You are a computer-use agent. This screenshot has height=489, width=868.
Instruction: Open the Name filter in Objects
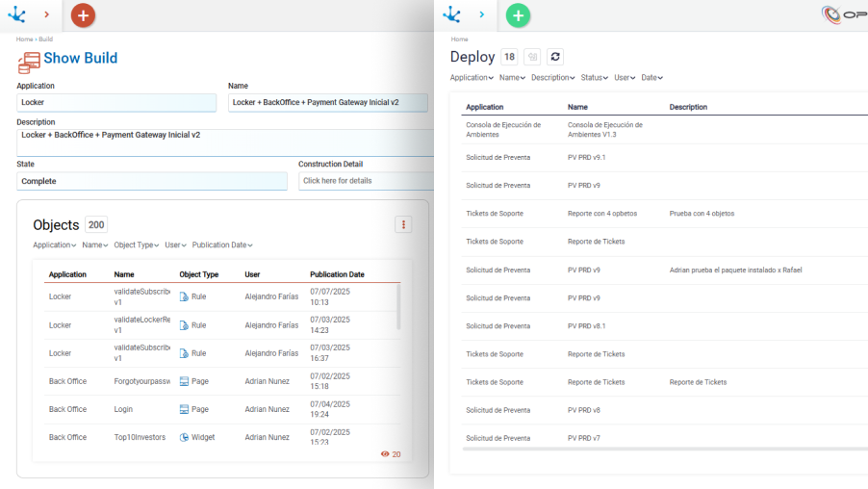point(94,244)
